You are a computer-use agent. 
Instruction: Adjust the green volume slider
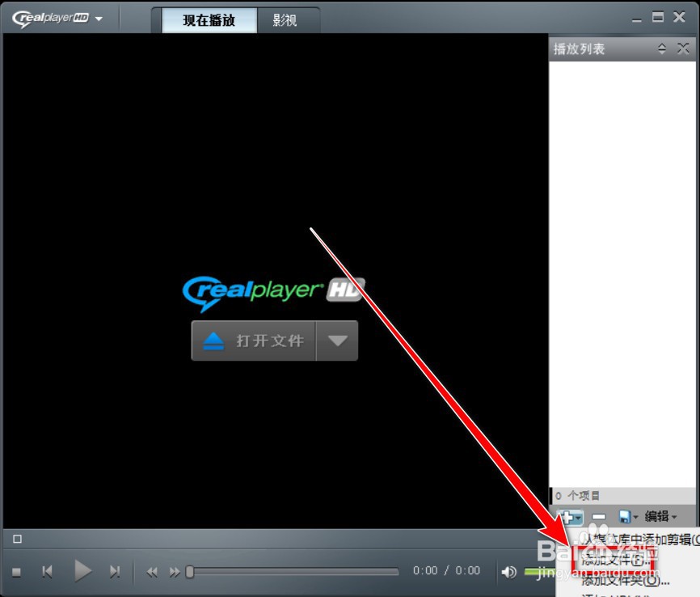540,572
